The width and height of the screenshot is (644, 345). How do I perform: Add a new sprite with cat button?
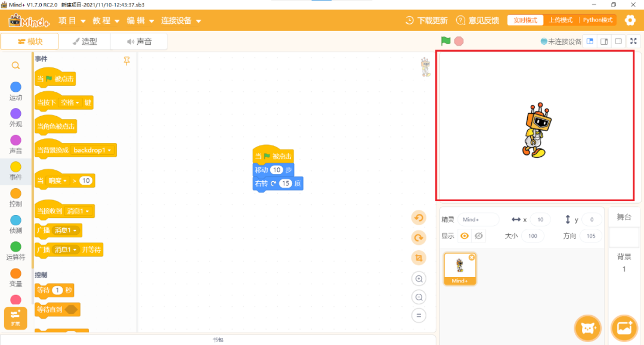[588, 328]
